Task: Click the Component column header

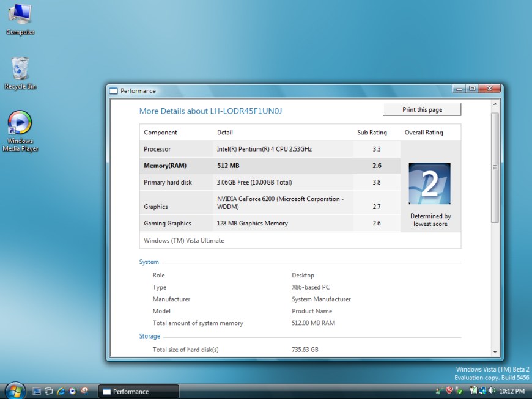Action: pyautogui.click(x=160, y=133)
